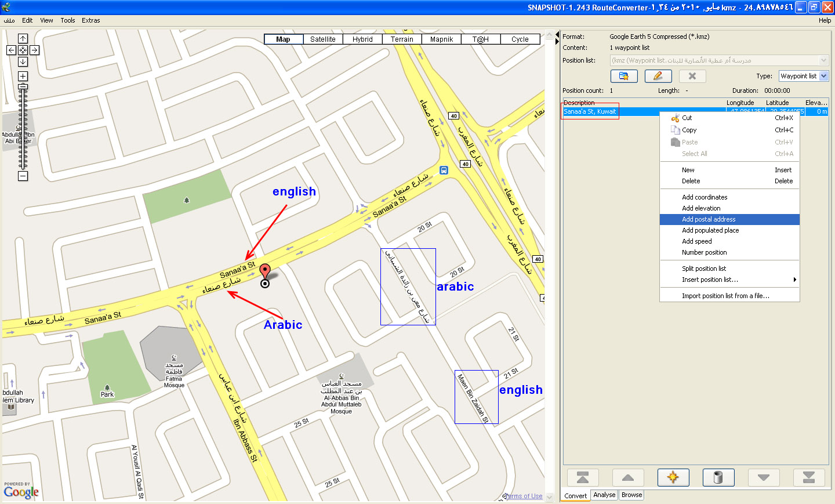Switch map to Satellite view
This screenshot has width=835, height=504.
[322, 39]
